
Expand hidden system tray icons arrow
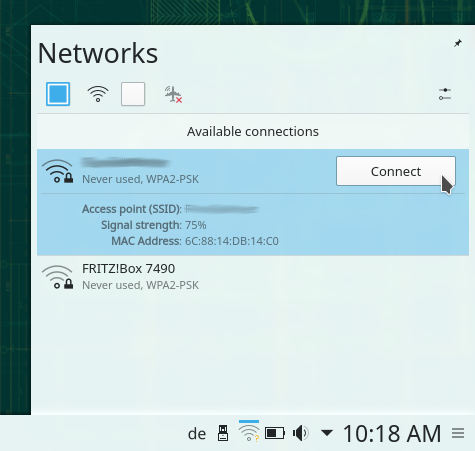click(327, 433)
